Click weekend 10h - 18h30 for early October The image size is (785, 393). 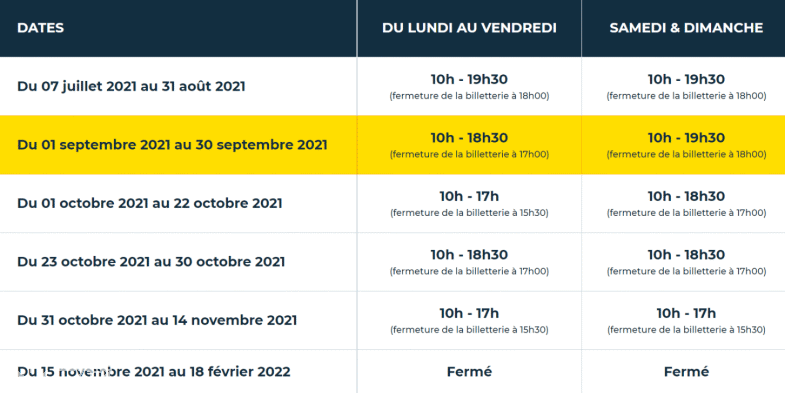(686, 196)
